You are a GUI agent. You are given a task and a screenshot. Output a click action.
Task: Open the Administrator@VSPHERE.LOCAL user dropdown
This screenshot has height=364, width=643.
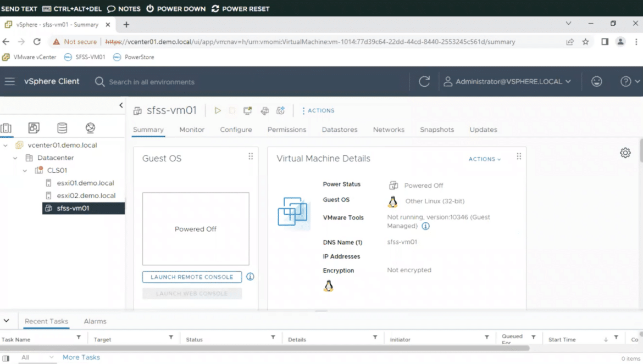[507, 81]
